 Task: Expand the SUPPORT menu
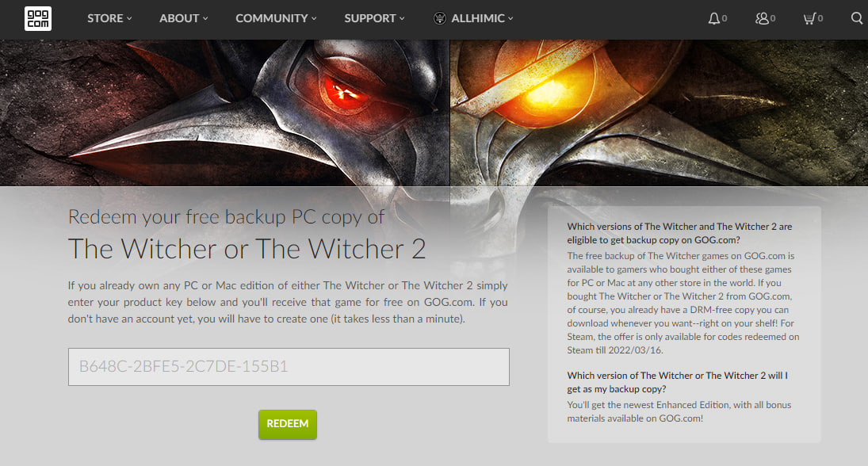(x=374, y=18)
